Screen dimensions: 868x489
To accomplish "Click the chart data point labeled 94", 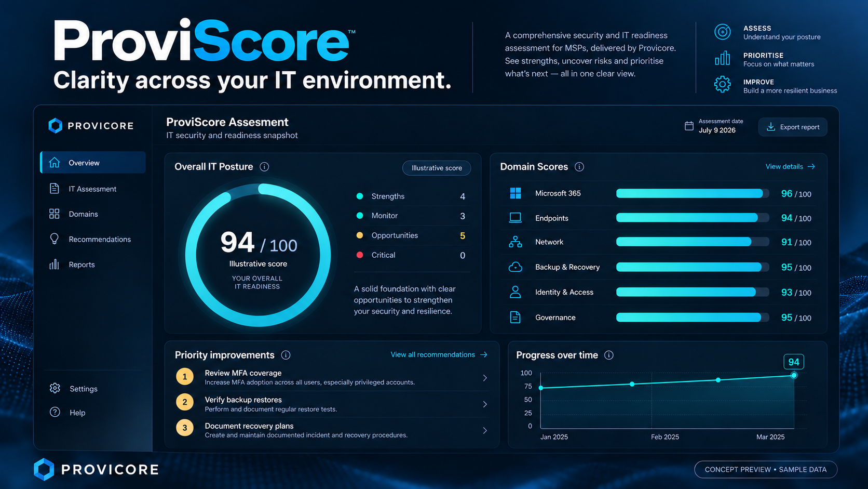I will [x=794, y=375].
